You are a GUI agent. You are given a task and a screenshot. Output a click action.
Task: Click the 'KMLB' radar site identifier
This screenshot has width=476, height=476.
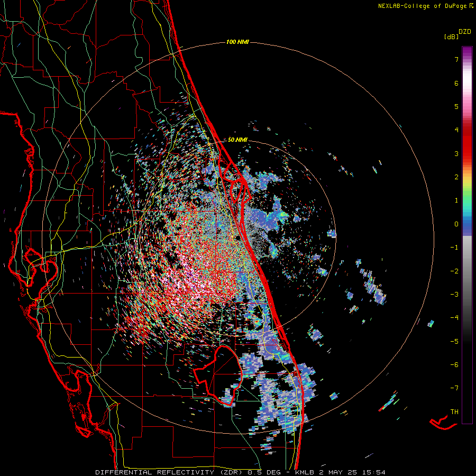[305, 472]
